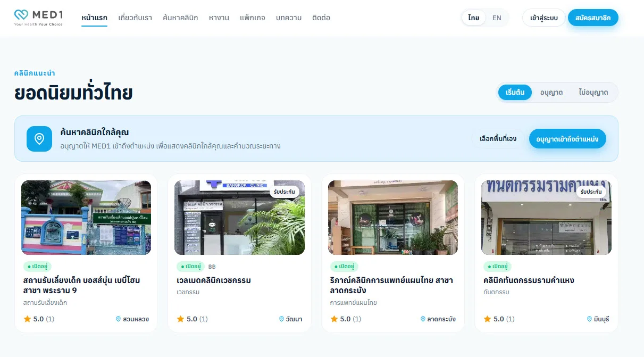Open the บอสส์มุ่น เบบี้โฮม clinic photo
This screenshot has height=357, width=644.
[x=86, y=218]
